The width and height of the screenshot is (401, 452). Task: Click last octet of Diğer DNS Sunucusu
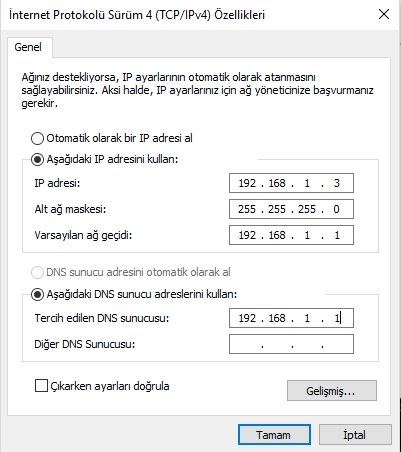337,344
